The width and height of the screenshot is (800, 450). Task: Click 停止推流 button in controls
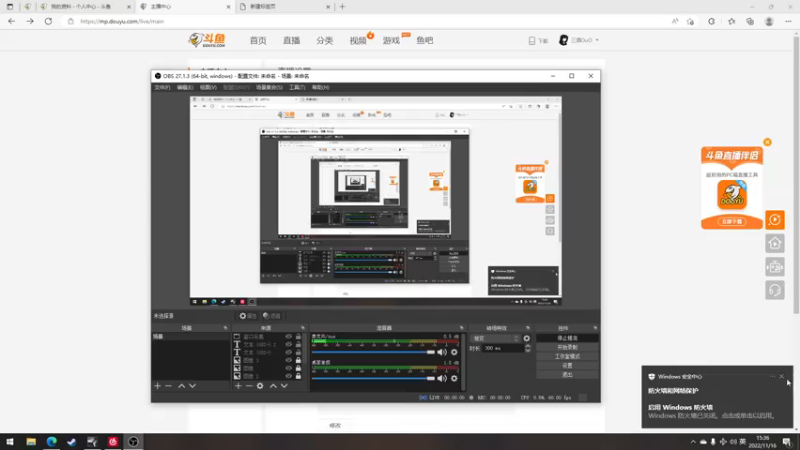pos(567,338)
